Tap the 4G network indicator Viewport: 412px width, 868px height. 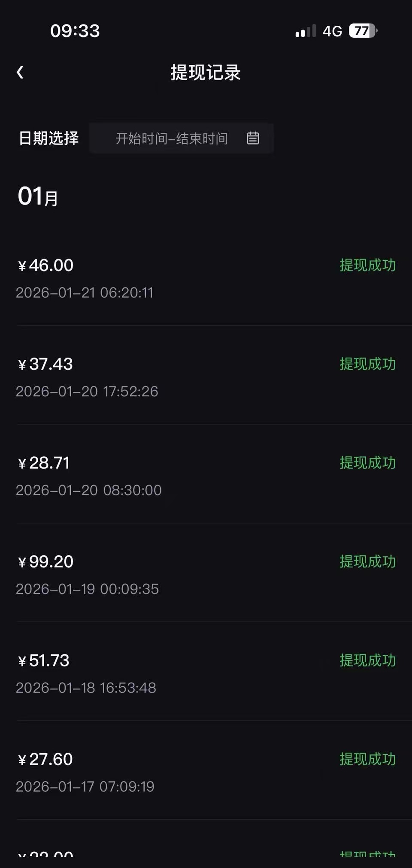332,31
